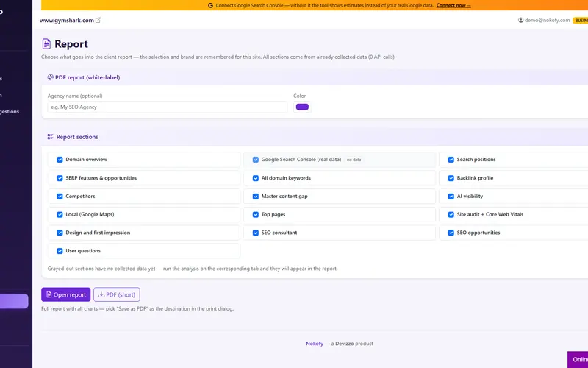
Task: Follow the Connect now link in banner
Action: pos(453,5)
